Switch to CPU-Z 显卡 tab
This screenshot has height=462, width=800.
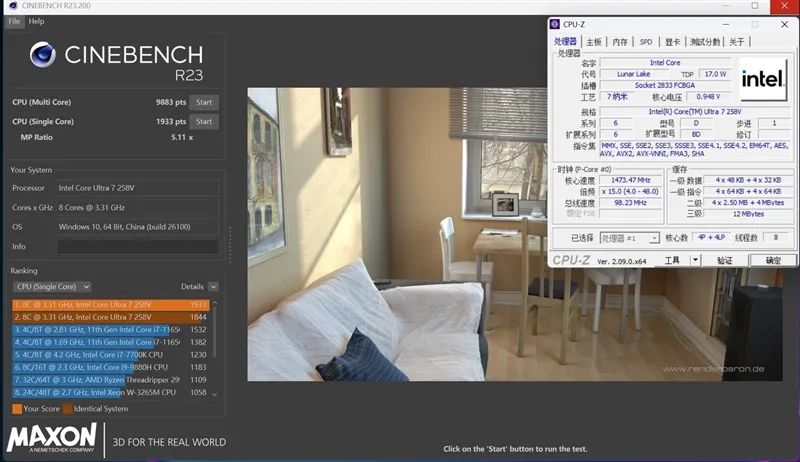coord(672,42)
